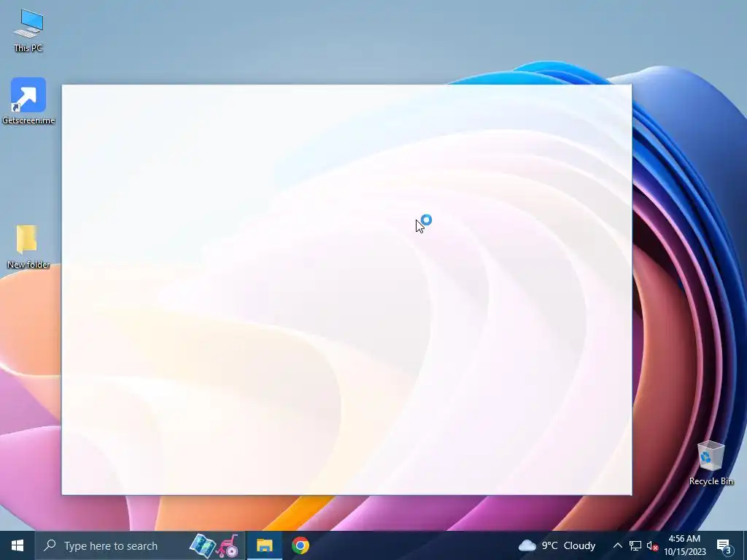Expand the hidden system tray icons
Image resolution: width=747 pixels, height=560 pixels.
click(617, 545)
